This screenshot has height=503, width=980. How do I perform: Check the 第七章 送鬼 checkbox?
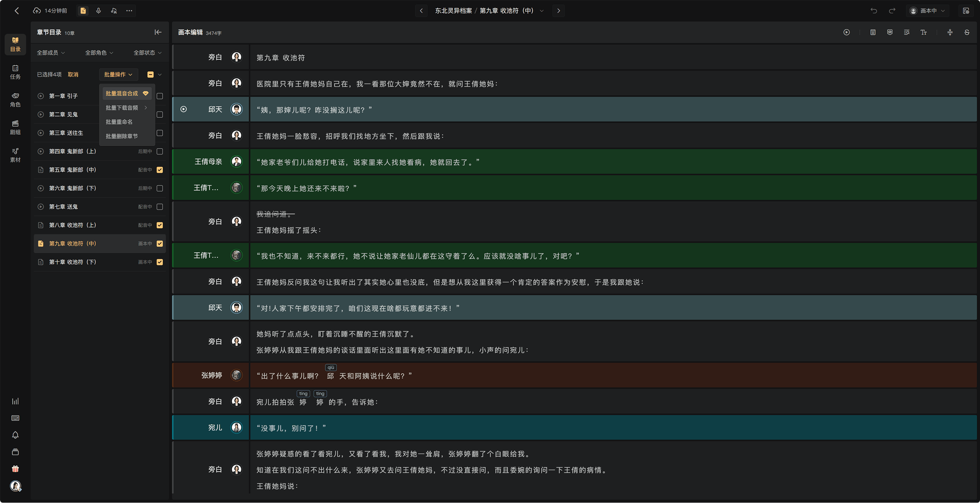160,207
